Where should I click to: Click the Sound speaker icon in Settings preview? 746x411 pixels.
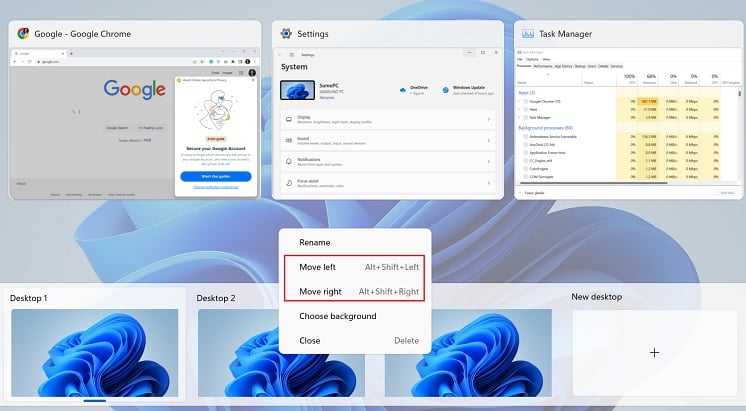289,141
